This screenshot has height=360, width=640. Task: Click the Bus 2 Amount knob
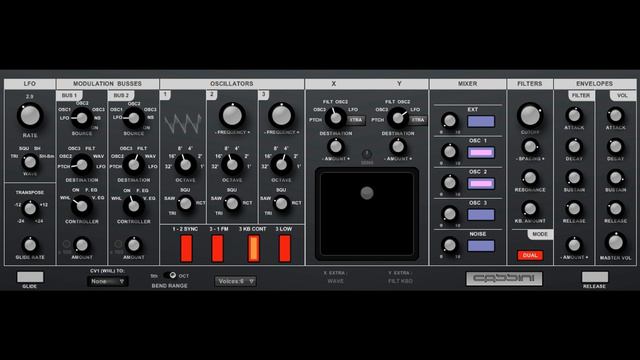point(133,245)
